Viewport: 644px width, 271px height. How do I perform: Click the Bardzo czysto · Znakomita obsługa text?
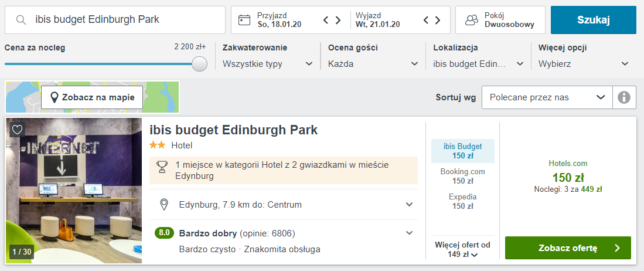tap(250, 249)
